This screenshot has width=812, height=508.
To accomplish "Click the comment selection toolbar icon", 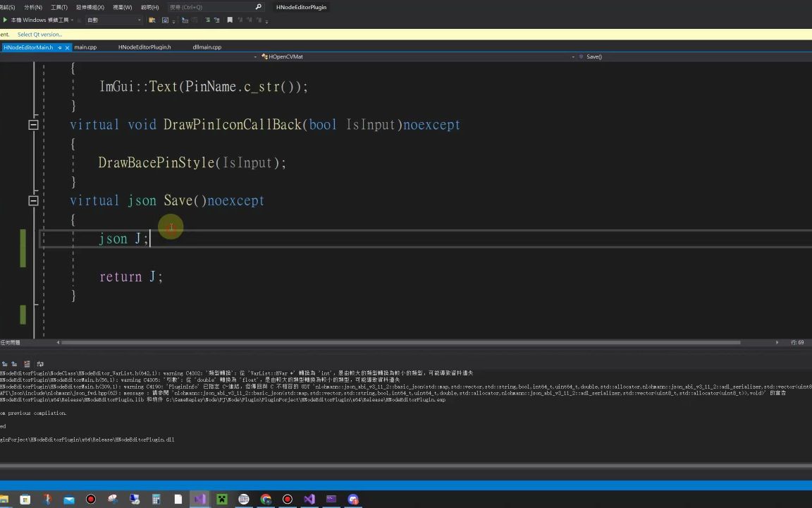I will (208, 20).
